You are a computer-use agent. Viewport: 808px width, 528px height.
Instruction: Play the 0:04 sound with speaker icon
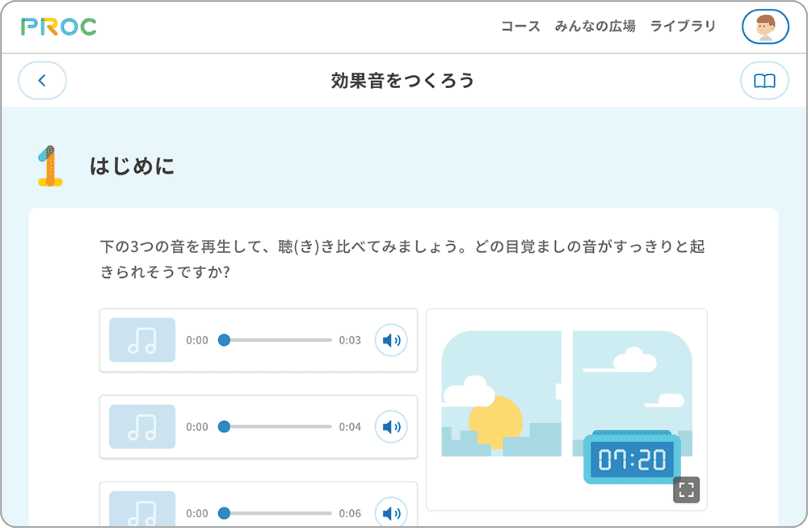[391, 427]
